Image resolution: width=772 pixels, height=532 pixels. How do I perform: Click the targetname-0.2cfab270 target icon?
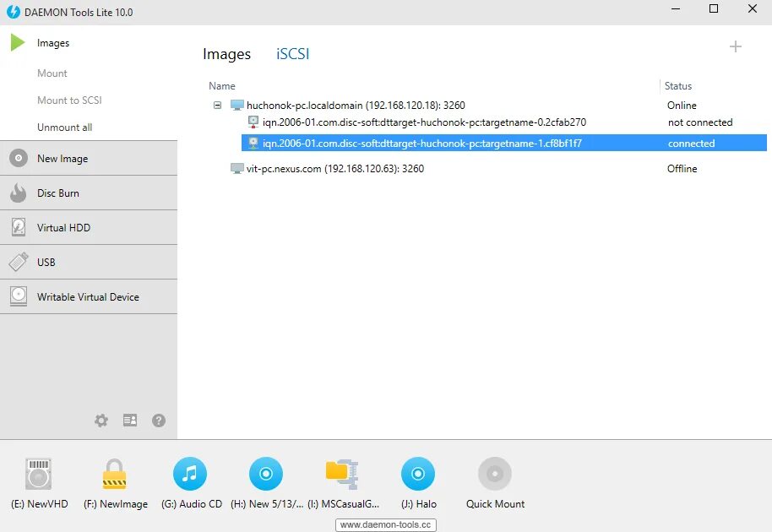point(253,122)
